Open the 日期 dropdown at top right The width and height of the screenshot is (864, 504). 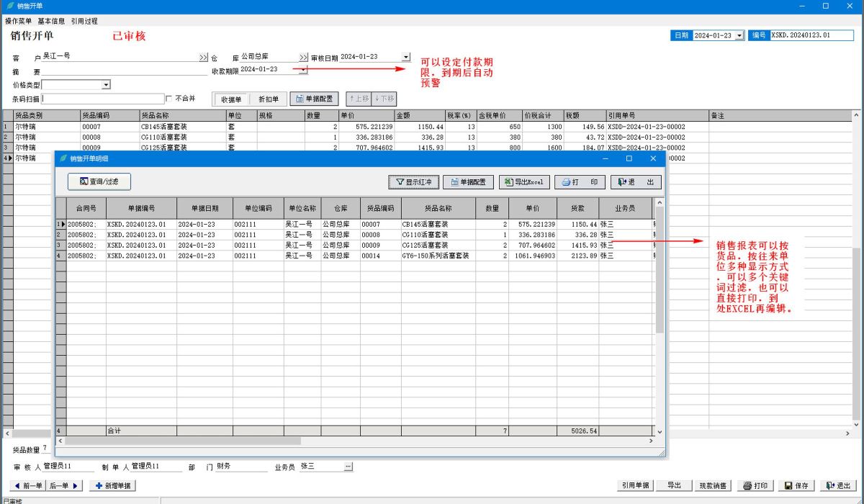(739, 35)
